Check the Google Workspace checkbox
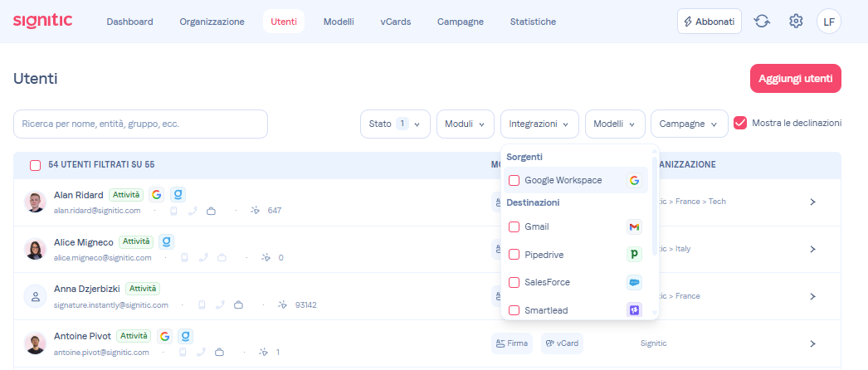This screenshot has height=370, width=868. click(x=514, y=180)
